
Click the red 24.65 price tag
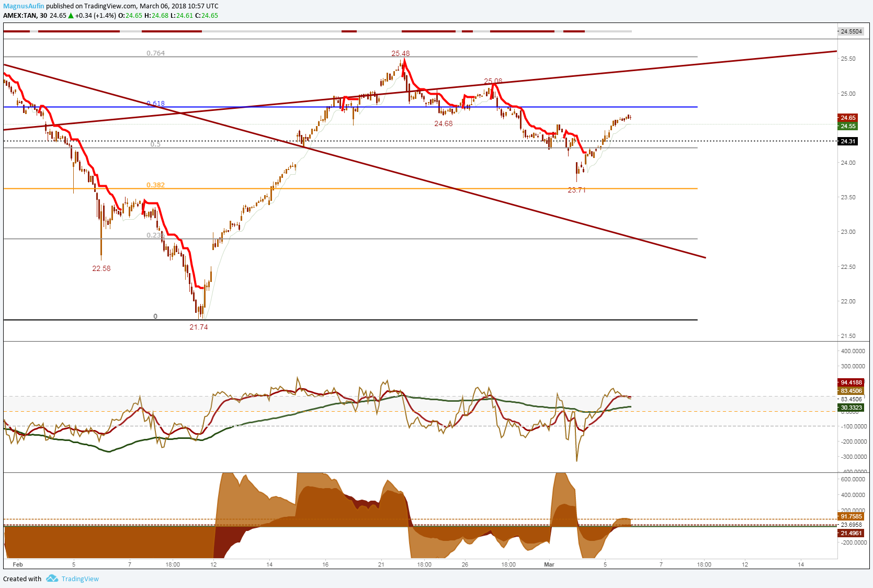pyautogui.click(x=848, y=118)
